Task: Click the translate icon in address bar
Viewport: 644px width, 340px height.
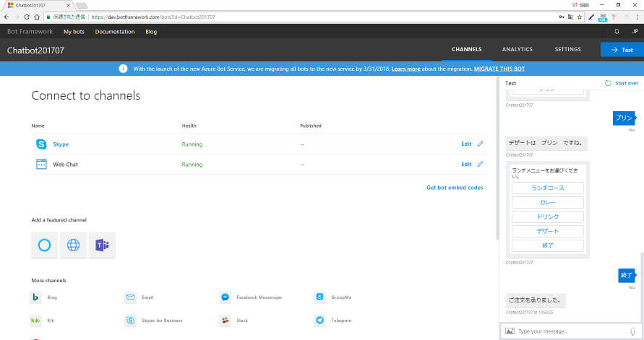Action: pyautogui.click(x=570, y=17)
